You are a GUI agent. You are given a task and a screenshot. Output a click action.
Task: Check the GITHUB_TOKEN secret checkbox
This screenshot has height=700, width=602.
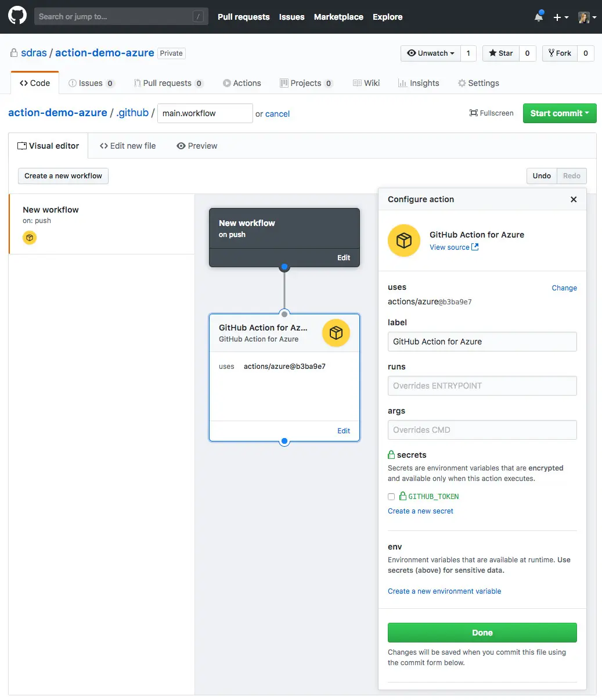click(x=391, y=497)
